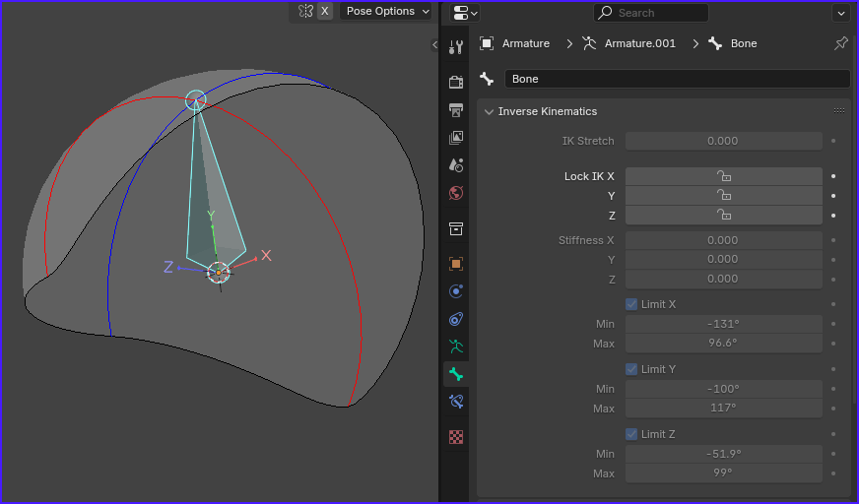Image resolution: width=859 pixels, height=504 pixels.
Task: Open the Output properties tab
Action: pyautogui.click(x=456, y=110)
